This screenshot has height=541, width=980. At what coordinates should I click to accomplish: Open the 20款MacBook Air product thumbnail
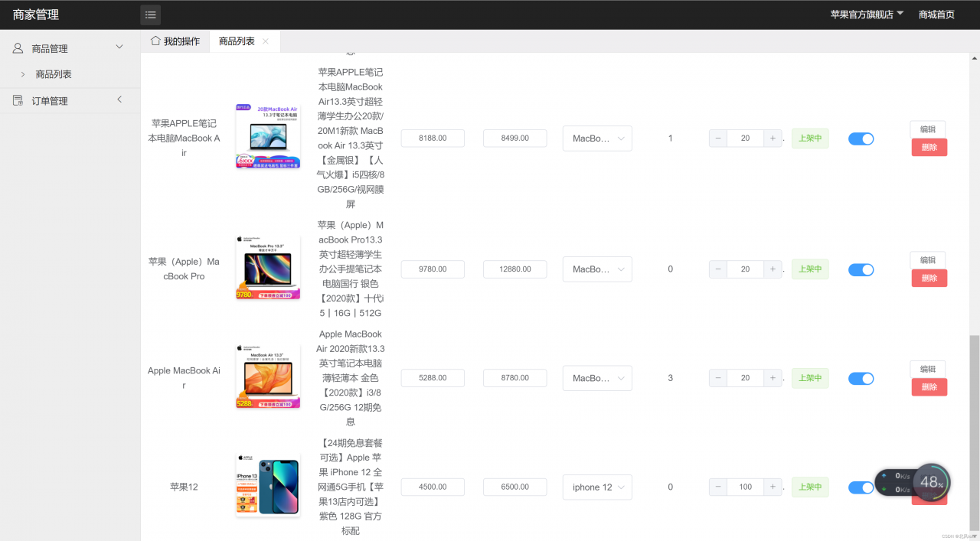(268, 136)
